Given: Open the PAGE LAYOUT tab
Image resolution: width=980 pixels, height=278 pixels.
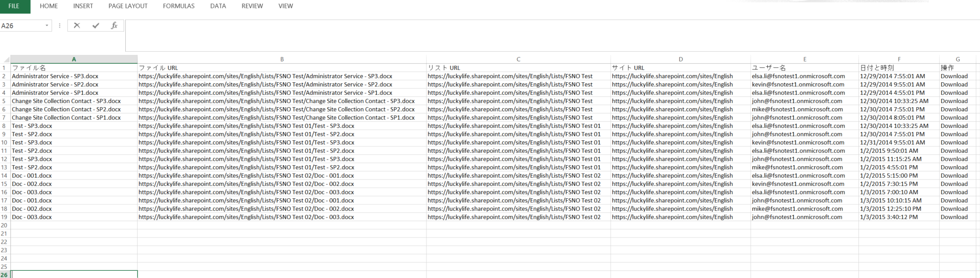Looking at the screenshot, I should pyautogui.click(x=128, y=6).
